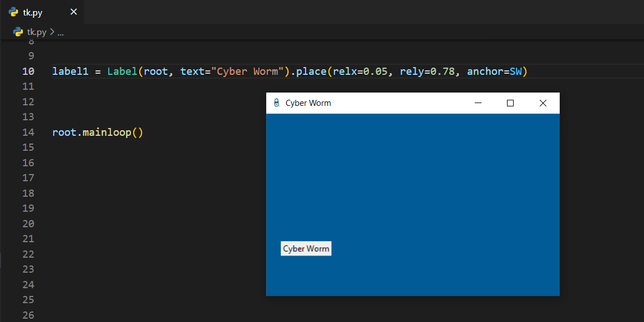Click the rely=0.78 argument in the code
The width and height of the screenshot is (644, 322).
click(425, 71)
